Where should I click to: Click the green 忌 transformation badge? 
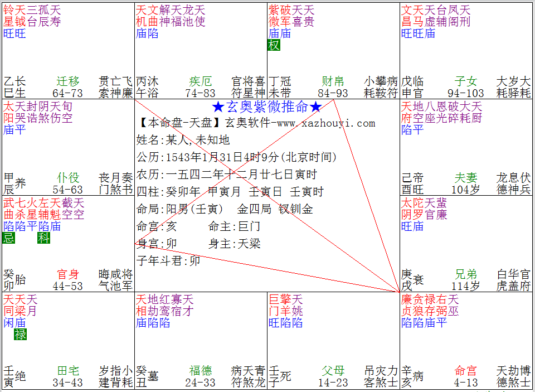coord(9,238)
